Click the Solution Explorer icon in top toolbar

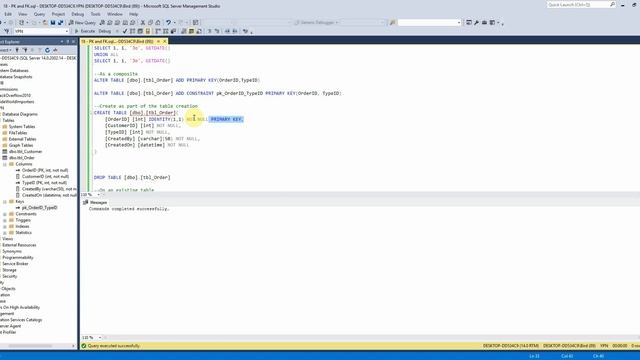coord(469,22)
